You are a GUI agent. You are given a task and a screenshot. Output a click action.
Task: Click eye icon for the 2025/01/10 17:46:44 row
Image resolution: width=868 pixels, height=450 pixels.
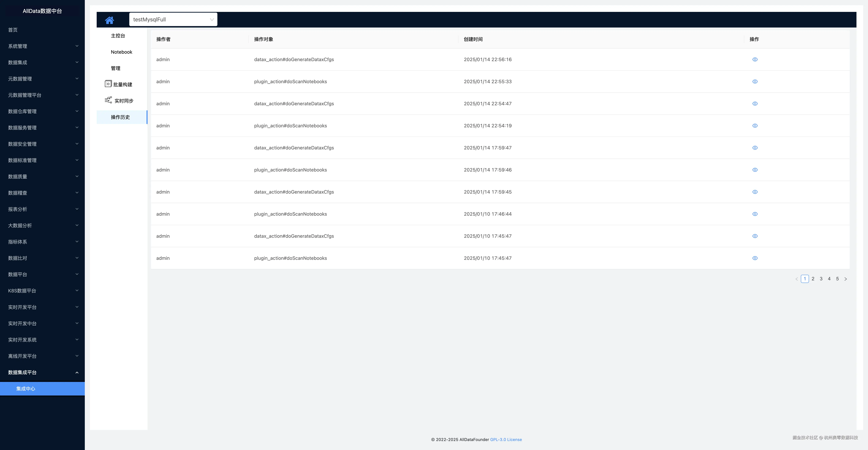click(755, 214)
